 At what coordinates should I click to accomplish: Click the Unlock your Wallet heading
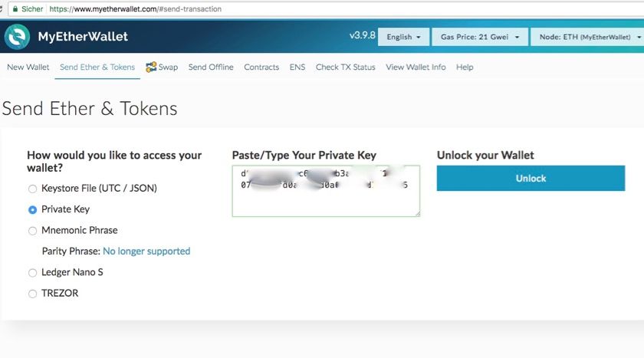point(485,155)
